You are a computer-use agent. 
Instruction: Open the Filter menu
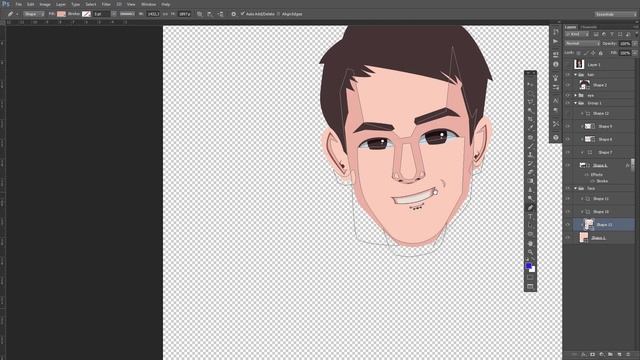(x=106, y=4)
